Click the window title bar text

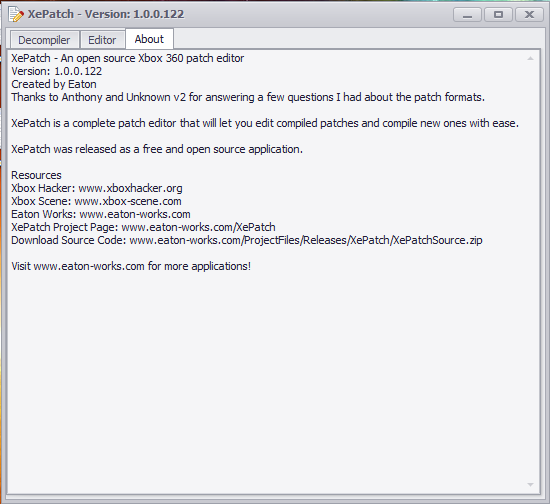pyautogui.click(x=106, y=14)
